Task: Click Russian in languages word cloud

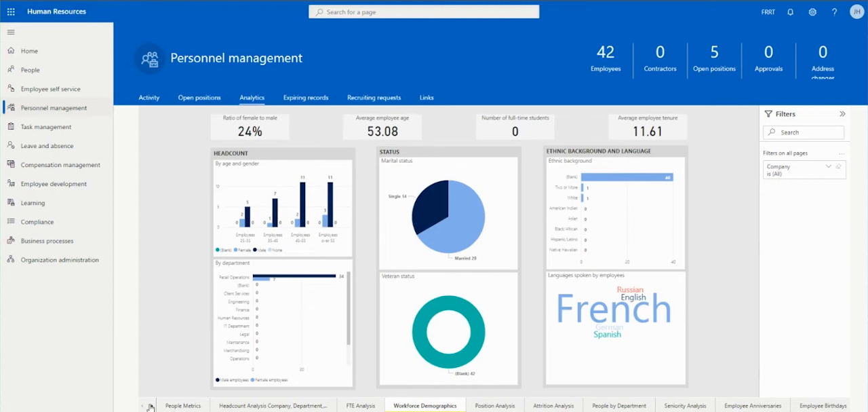Action: pyautogui.click(x=630, y=290)
